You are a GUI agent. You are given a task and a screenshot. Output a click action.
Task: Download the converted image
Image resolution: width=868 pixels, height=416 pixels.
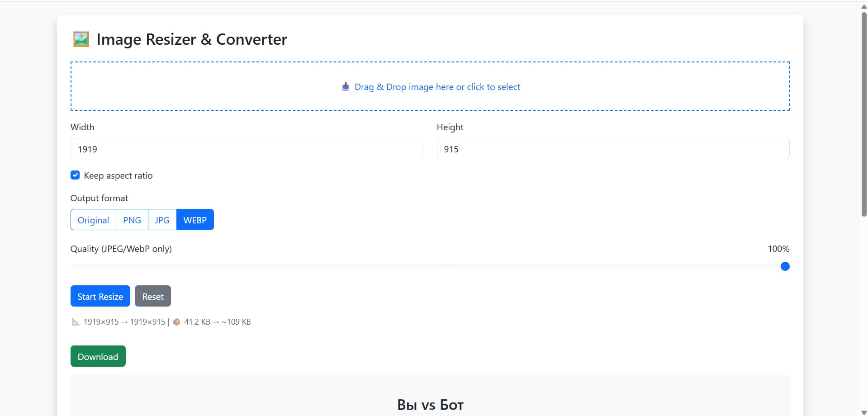98,357
